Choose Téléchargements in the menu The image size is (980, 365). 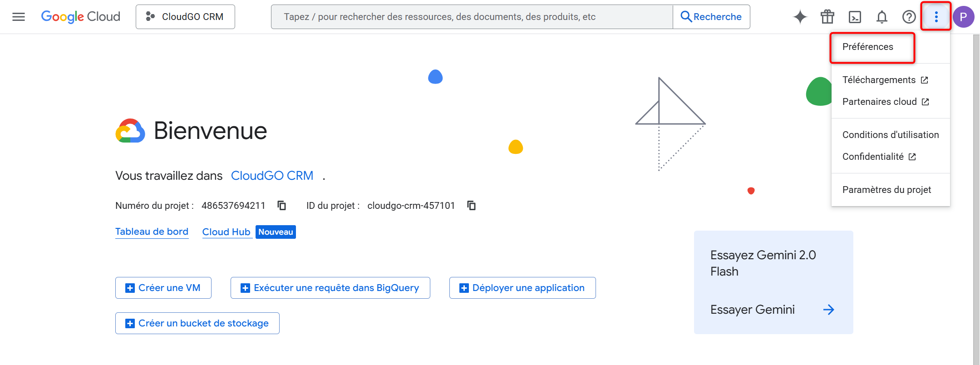879,80
